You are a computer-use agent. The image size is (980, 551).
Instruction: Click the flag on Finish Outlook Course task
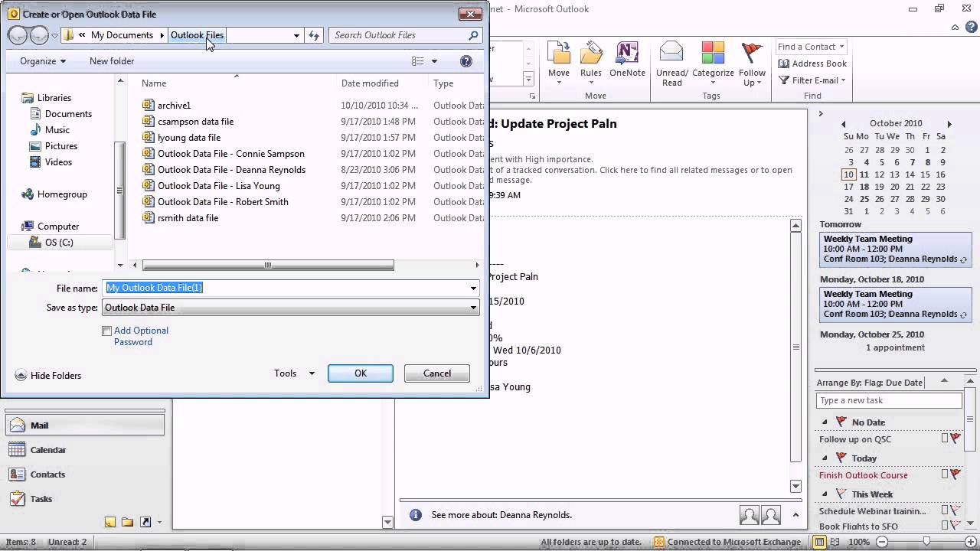tap(955, 474)
